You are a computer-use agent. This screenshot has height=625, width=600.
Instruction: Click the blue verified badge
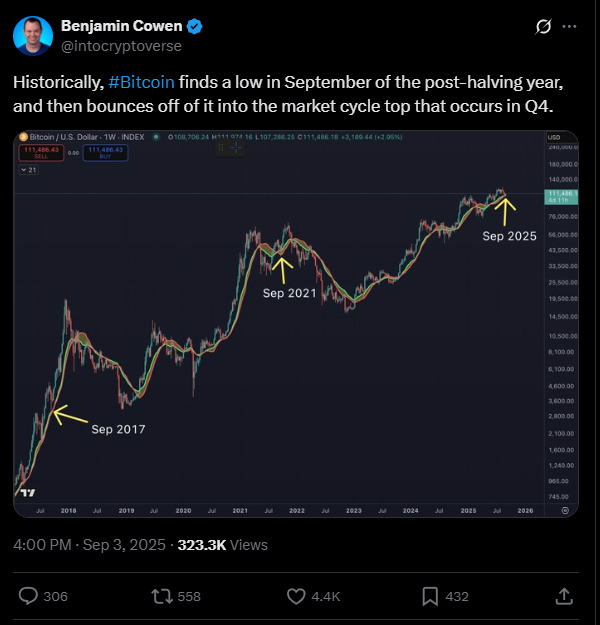[x=195, y=26]
